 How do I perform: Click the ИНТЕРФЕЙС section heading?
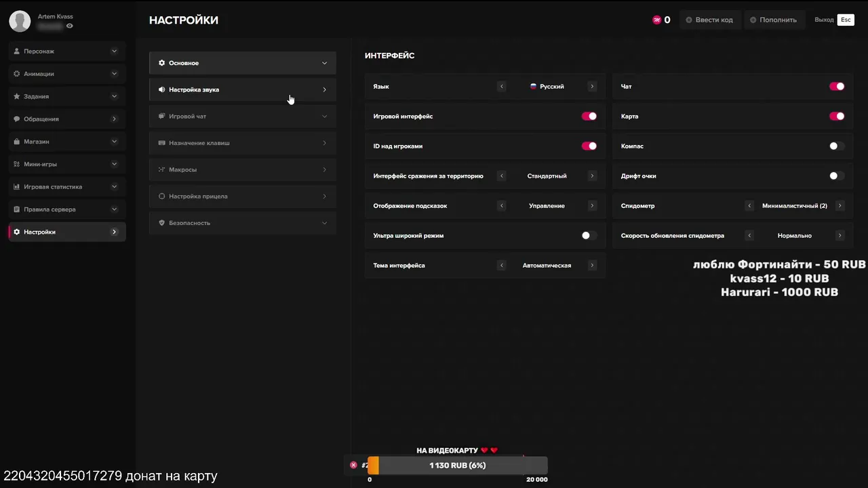[x=389, y=56]
